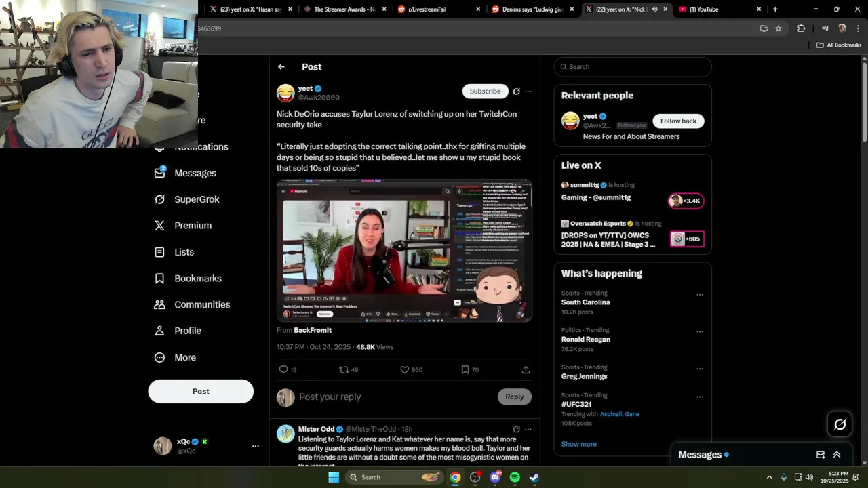Open a new browser tab
This screenshot has height=488, width=868.
tap(775, 9)
